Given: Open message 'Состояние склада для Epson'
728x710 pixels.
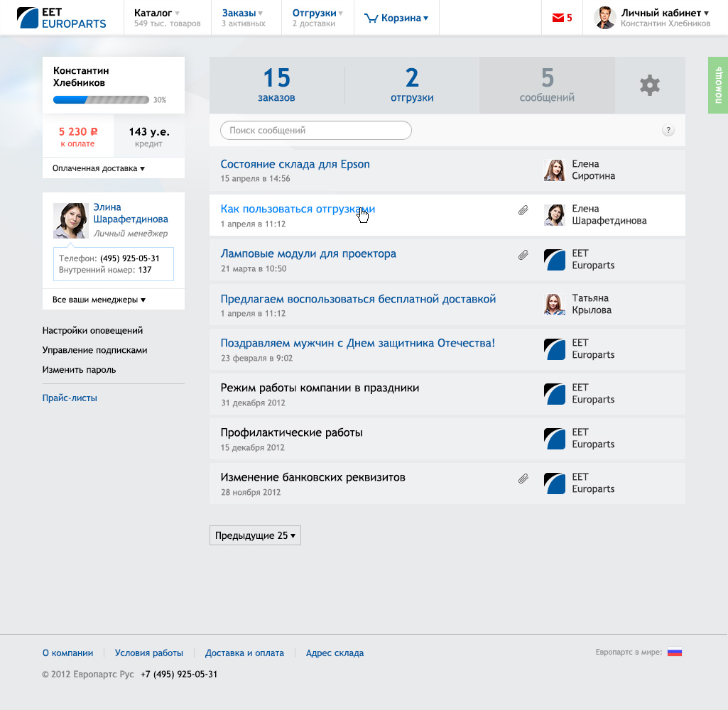Looking at the screenshot, I should pyautogui.click(x=295, y=164).
